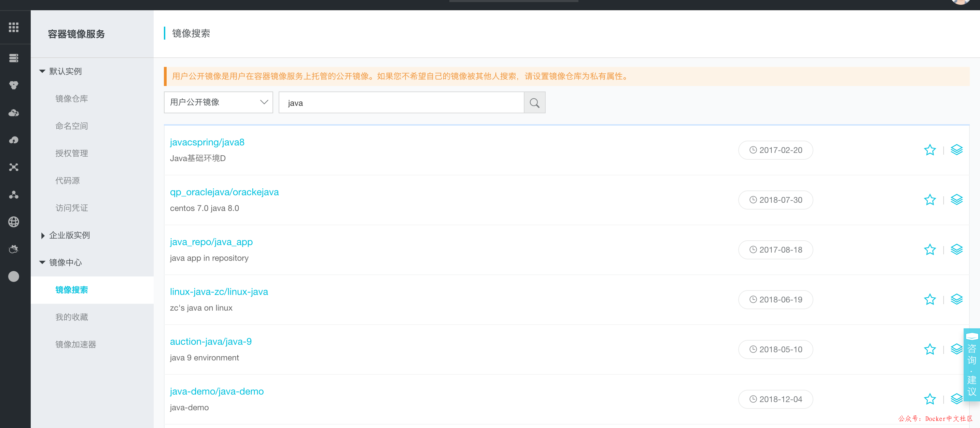Toggle star for linux-java-zc/linux-java
This screenshot has width=980, height=428.
930,299
